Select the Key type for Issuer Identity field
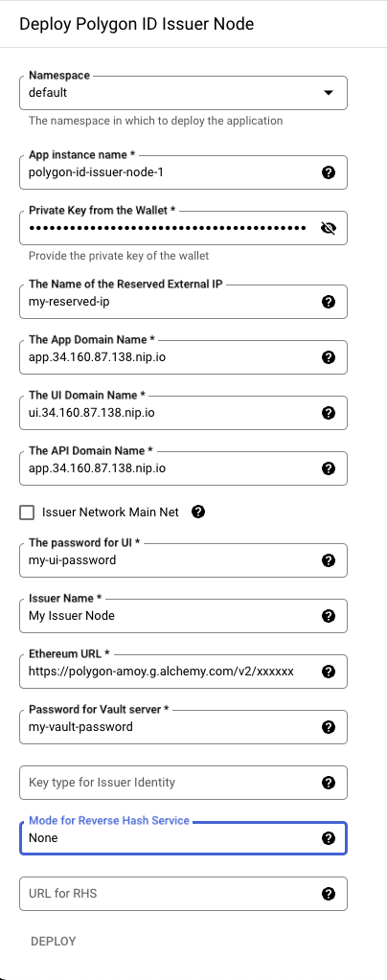The image size is (387, 980). (x=183, y=783)
